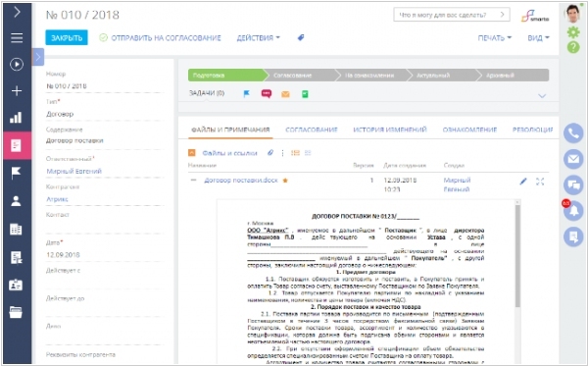Open the Мирный Евгений responsible link

(73, 171)
